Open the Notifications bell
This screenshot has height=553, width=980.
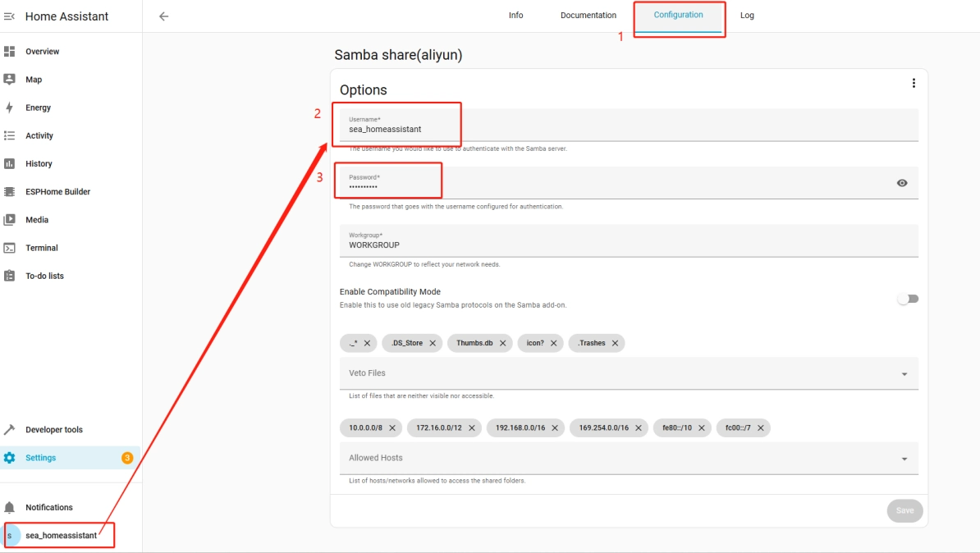click(x=10, y=507)
